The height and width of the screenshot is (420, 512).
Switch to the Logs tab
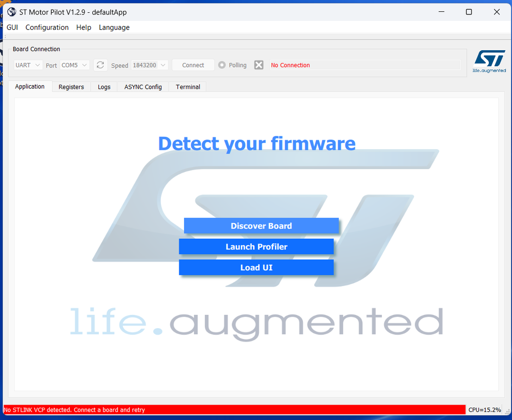104,87
